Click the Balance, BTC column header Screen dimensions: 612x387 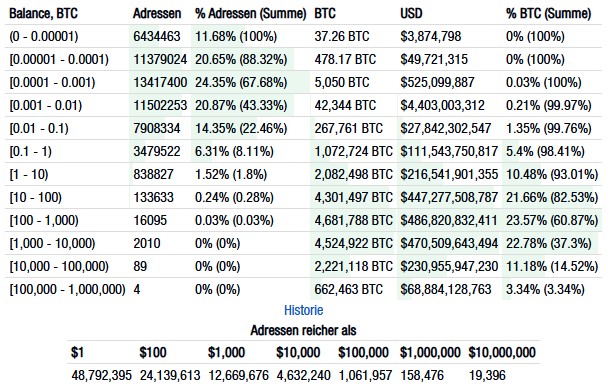click(x=43, y=14)
